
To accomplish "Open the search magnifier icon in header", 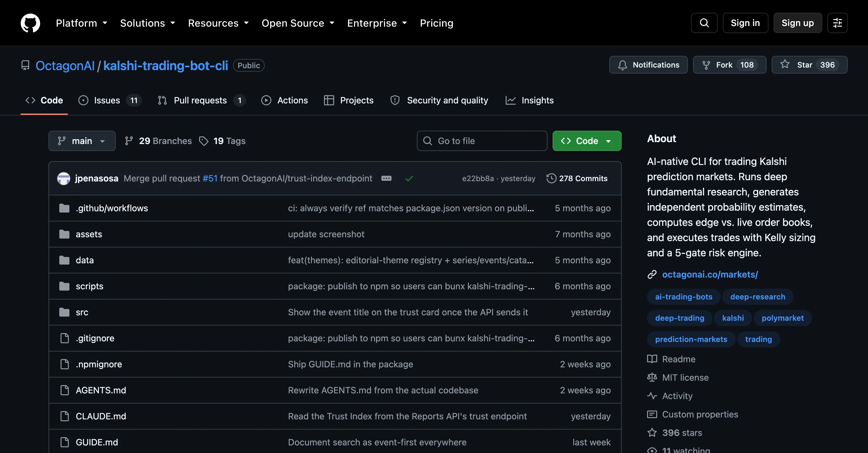I will [704, 23].
